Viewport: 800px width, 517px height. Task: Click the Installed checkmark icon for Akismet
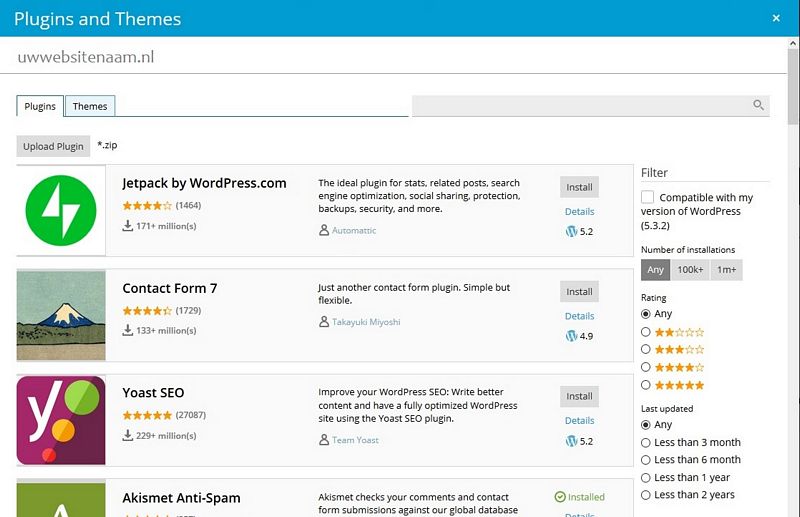560,497
